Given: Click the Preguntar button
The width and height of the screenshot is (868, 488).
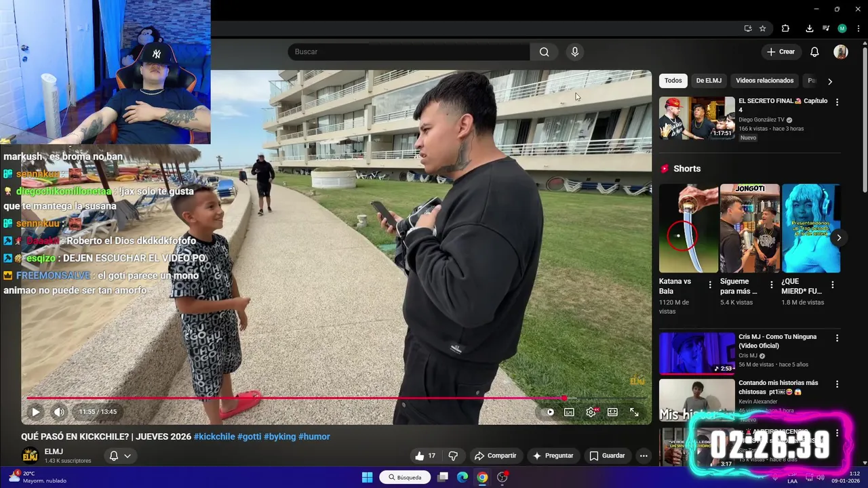Looking at the screenshot, I should (x=553, y=455).
